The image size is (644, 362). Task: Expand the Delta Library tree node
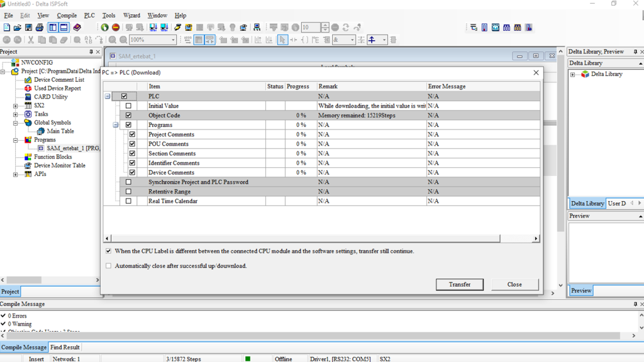tap(572, 75)
